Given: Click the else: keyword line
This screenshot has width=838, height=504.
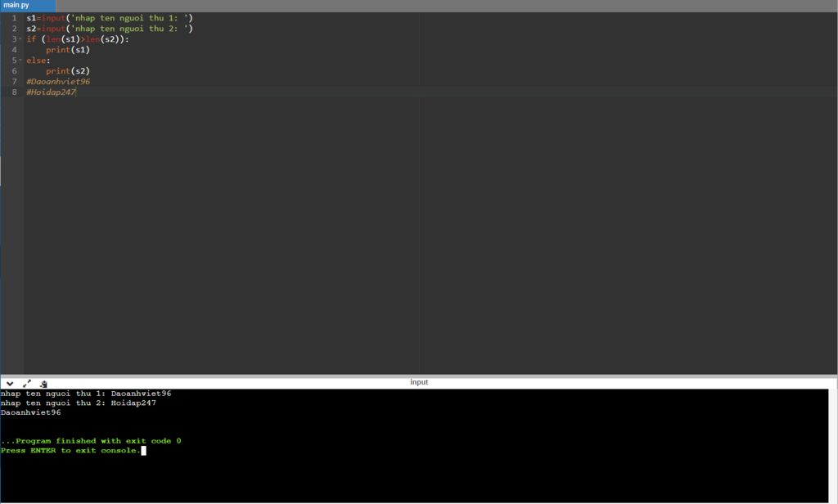Looking at the screenshot, I should [x=38, y=61].
